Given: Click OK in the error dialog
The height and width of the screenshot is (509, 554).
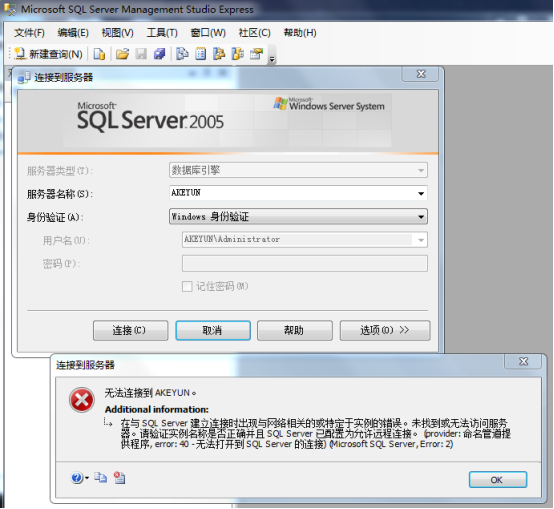Looking at the screenshot, I should pyautogui.click(x=497, y=480).
